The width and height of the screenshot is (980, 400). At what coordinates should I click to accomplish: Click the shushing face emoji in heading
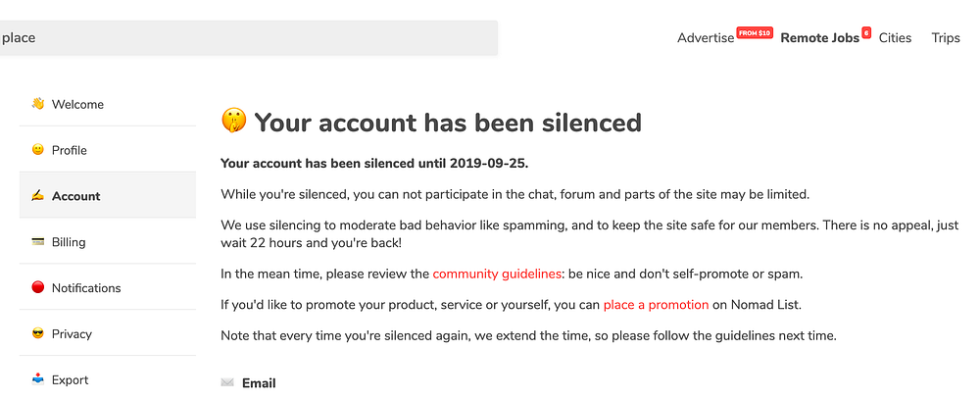[233, 123]
